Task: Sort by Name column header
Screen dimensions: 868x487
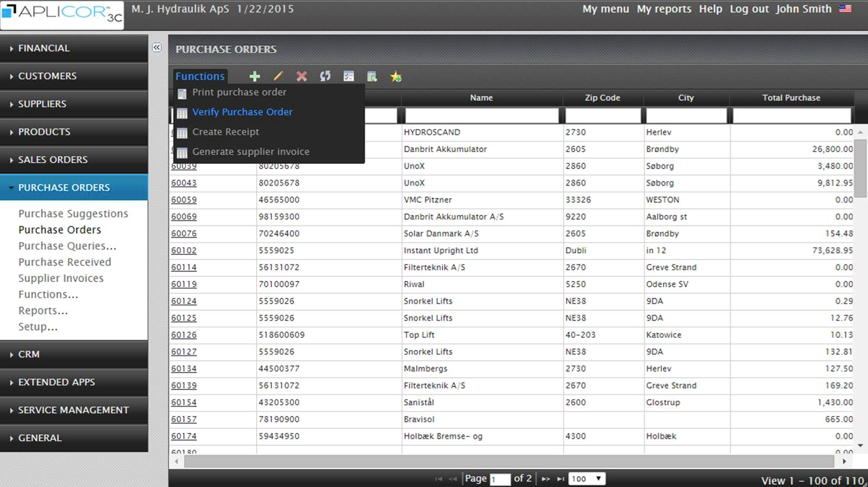Action: pos(481,98)
